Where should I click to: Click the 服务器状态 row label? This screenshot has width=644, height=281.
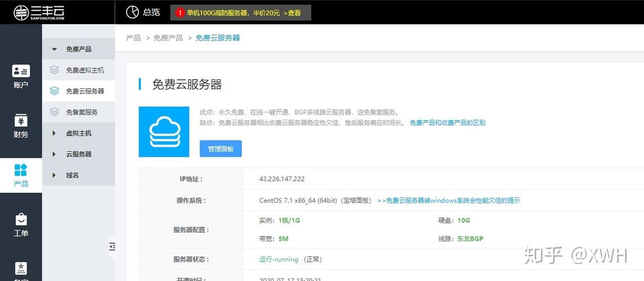pyautogui.click(x=191, y=259)
